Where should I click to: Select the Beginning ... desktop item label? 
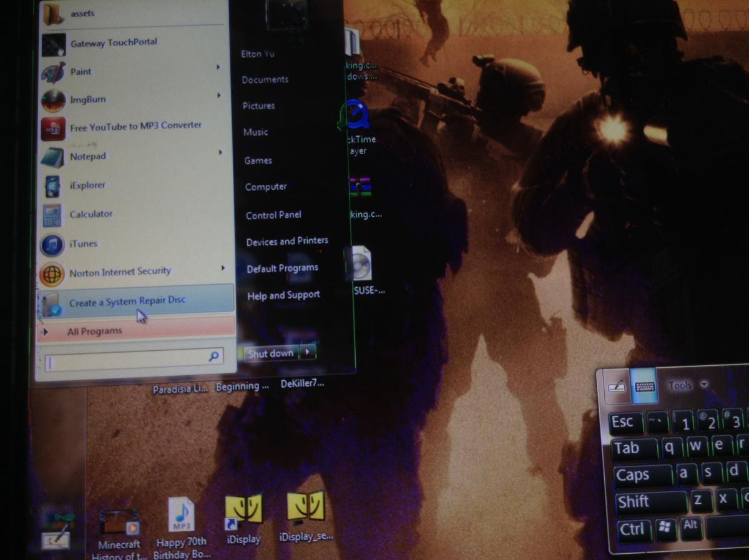(242, 386)
